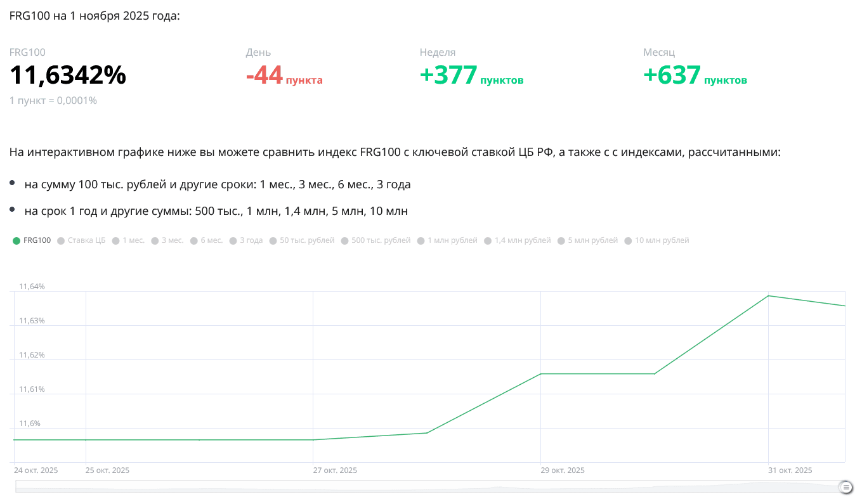Click the round range navigator handle
Screen dimensions: 862x504
click(x=846, y=487)
